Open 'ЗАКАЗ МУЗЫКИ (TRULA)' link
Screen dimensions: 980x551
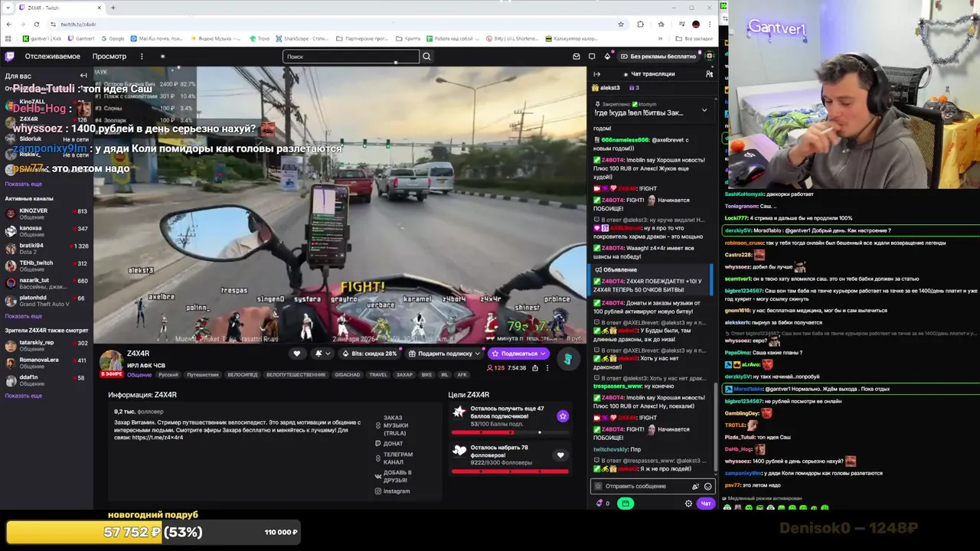[396, 425]
